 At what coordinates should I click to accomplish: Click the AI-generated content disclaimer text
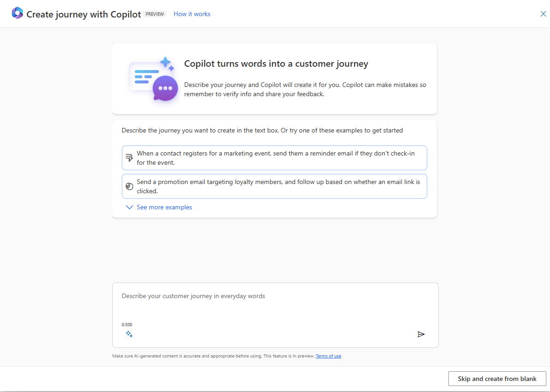coord(213,356)
